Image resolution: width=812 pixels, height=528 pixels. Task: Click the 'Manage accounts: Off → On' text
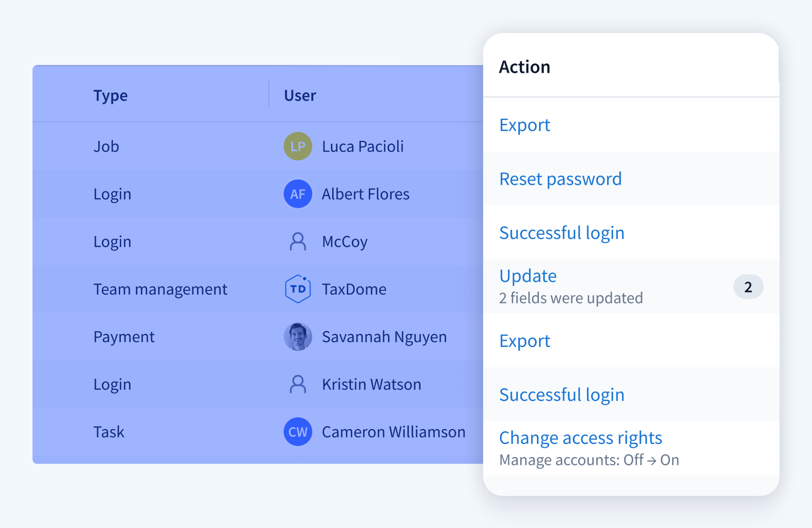coord(589,460)
